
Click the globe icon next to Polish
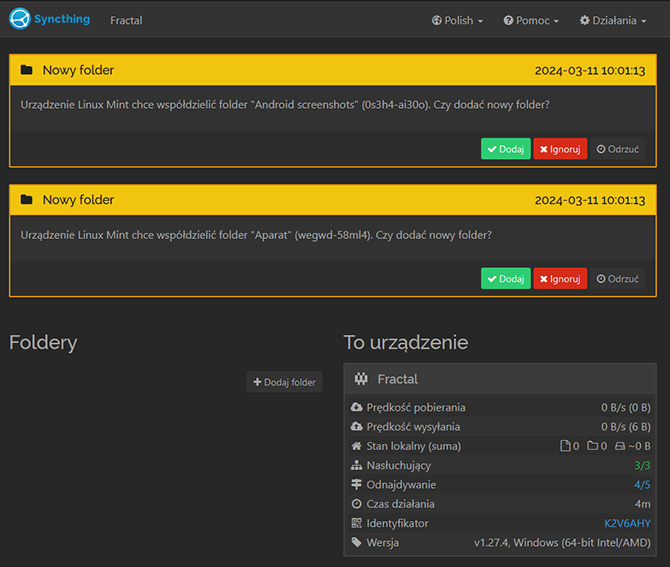pyautogui.click(x=436, y=20)
